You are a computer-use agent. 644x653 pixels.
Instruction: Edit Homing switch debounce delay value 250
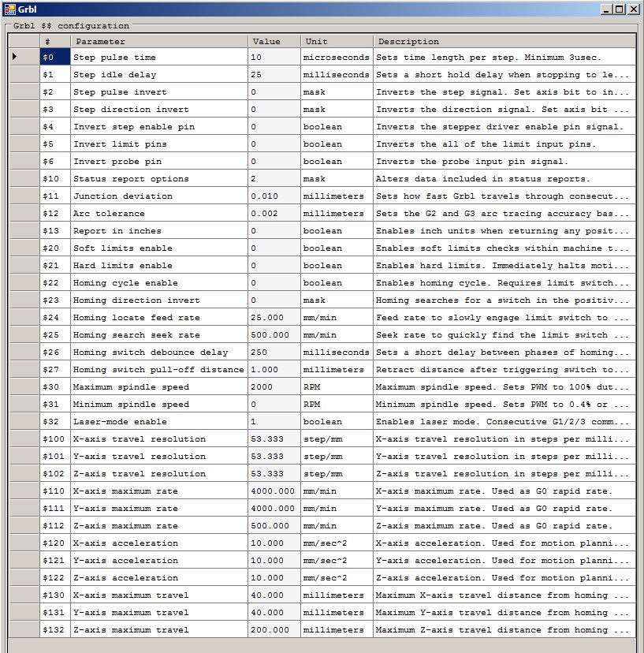pos(275,353)
